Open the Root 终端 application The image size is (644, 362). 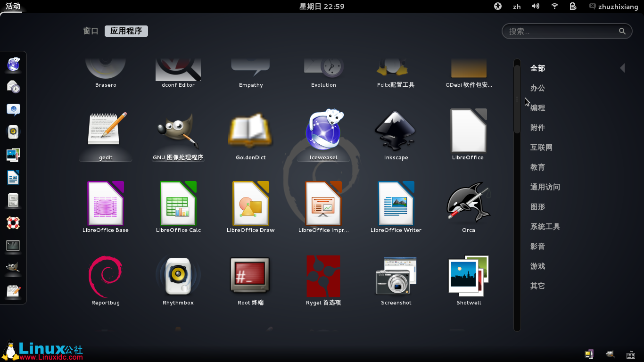point(250,276)
